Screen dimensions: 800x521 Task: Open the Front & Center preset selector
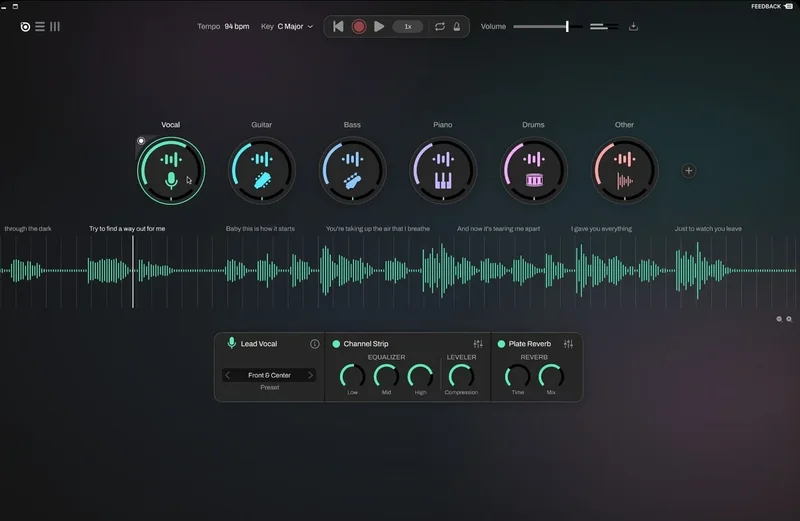[x=269, y=375]
